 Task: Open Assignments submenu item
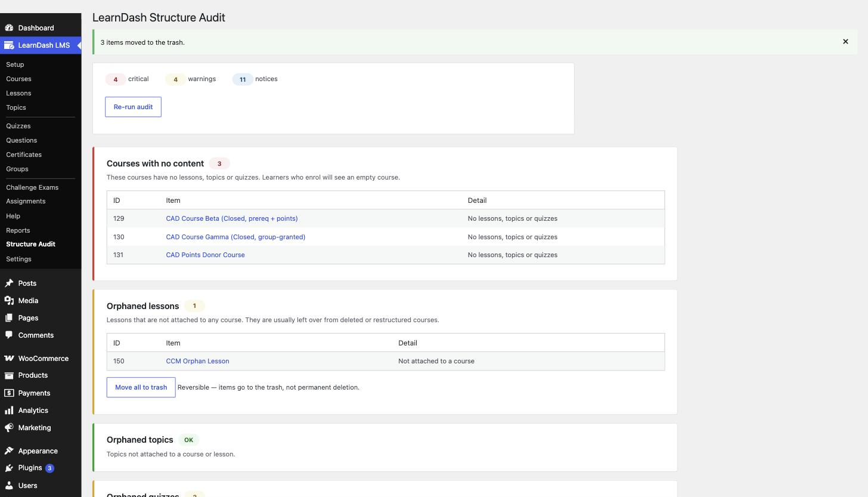click(26, 201)
